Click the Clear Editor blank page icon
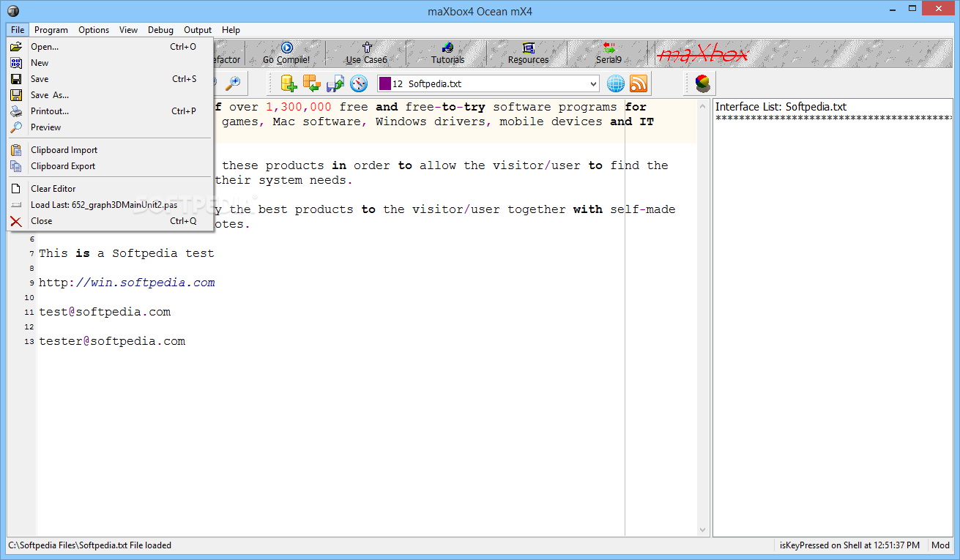Viewport: 960px width, 560px height. coord(16,189)
